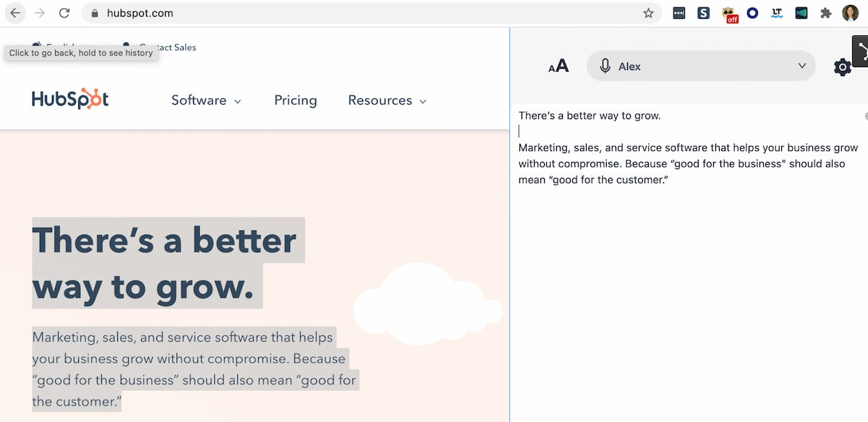Bookmark this page with the star icon
Viewport: 868px width, 422px height.
[x=648, y=13]
